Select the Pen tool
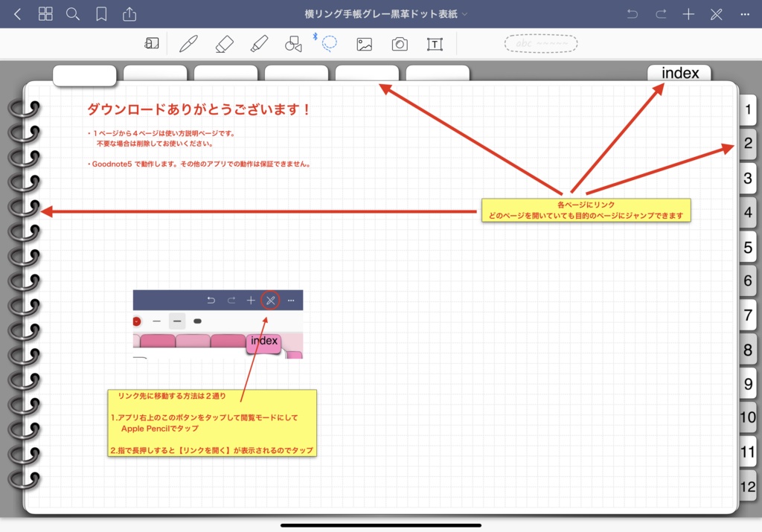762x532 pixels. coord(188,43)
